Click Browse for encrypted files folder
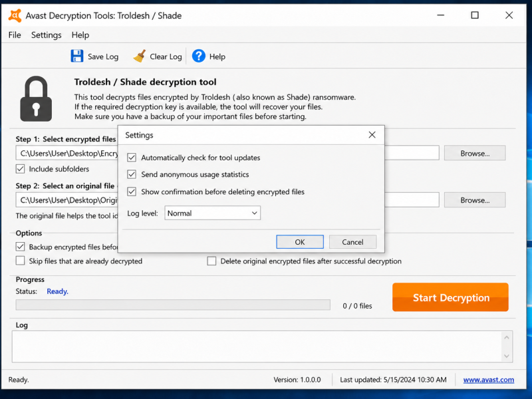Screen dimensions: 532x399 tap(475, 154)
